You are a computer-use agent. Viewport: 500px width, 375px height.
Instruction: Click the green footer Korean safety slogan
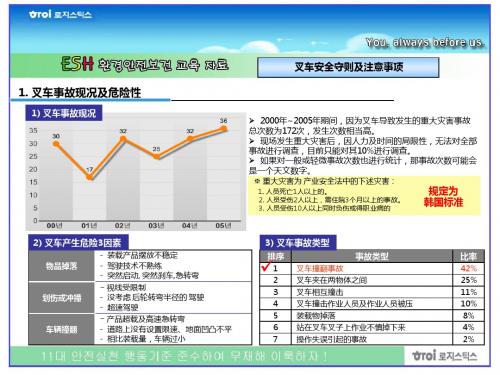coord(184,356)
